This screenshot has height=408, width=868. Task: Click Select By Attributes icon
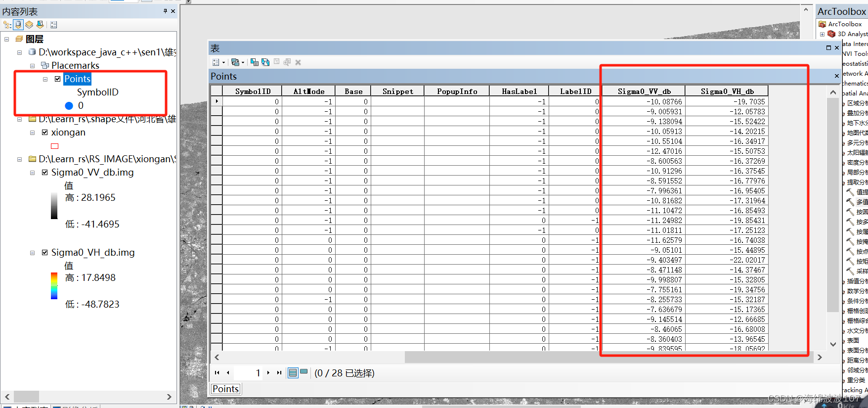(255, 62)
